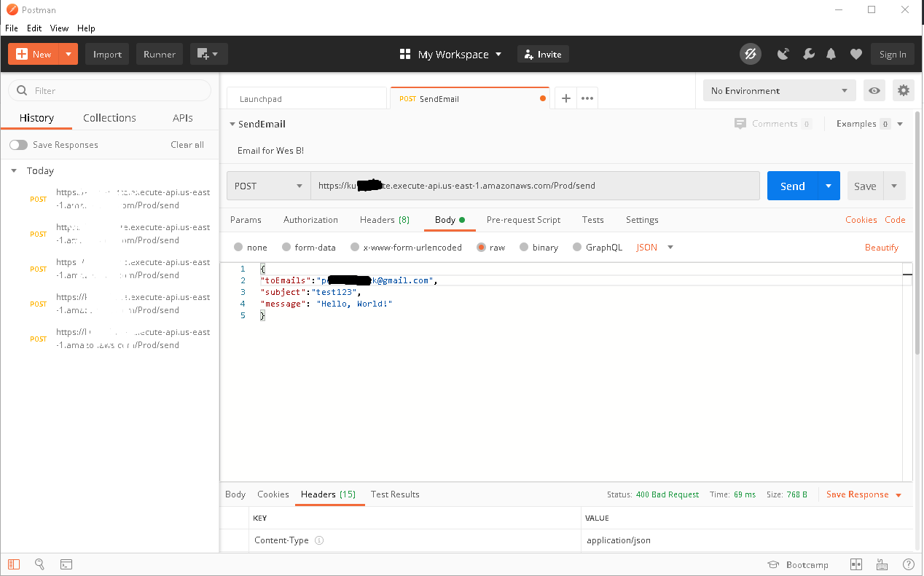Open the Pre-request Script tab
This screenshot has width=924, height=576.
pyautogui.click(x=523, y=220)
